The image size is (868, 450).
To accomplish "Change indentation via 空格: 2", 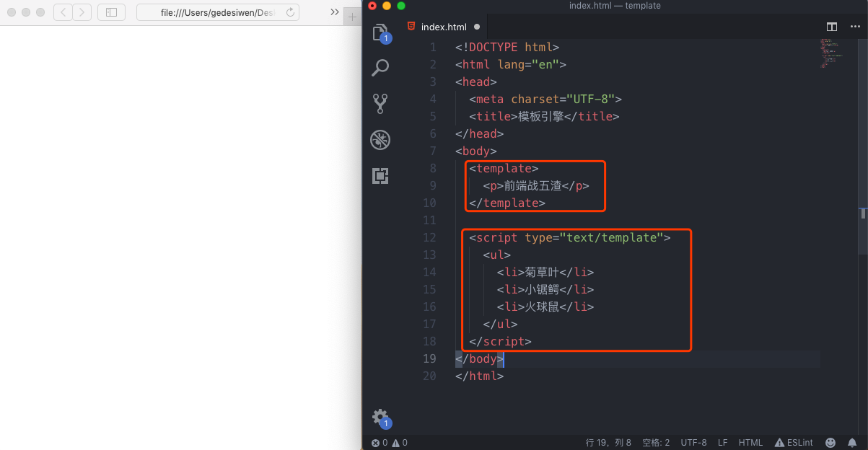I will [x=656, y=442].
